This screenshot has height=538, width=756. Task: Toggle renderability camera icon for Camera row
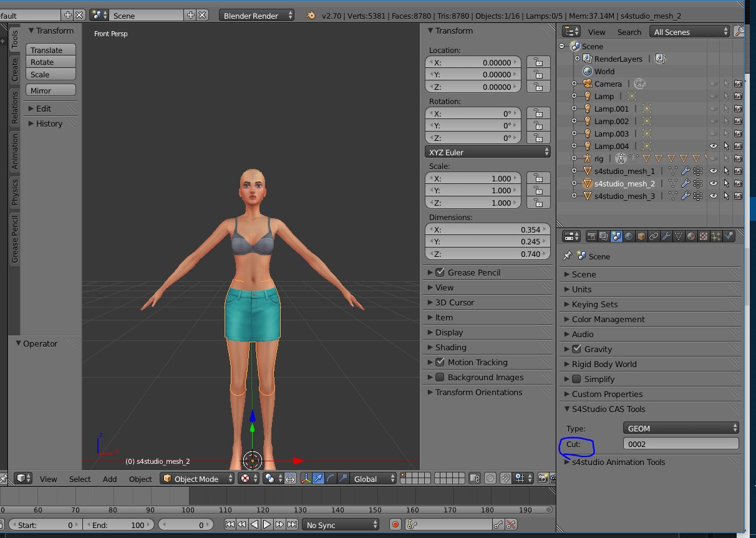pyautogui.click(x=739, y=84)
